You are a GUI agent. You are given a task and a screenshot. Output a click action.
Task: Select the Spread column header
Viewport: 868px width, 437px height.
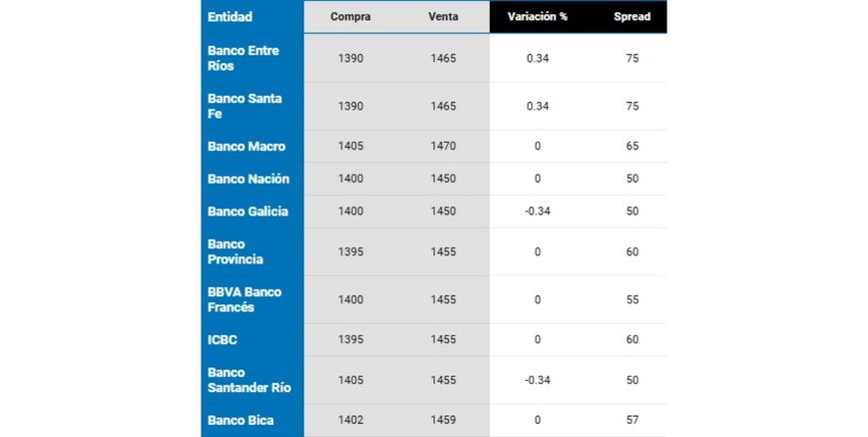[x=632, y=17]
